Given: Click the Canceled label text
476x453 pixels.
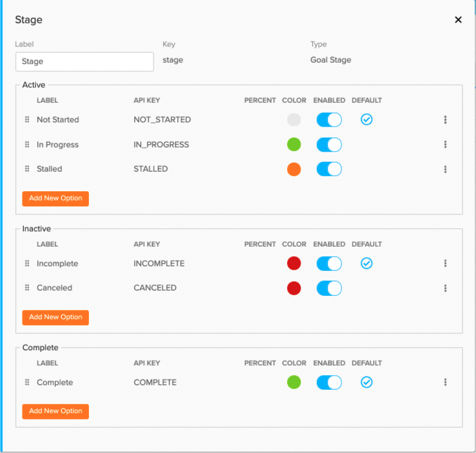Looking at the screenshot, I should coord(54,287).
